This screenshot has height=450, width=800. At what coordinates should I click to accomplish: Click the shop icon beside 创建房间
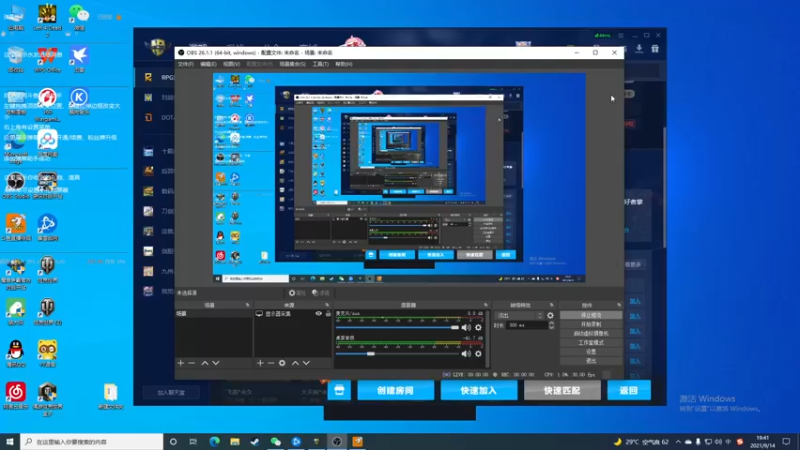[x=339, y=390]
